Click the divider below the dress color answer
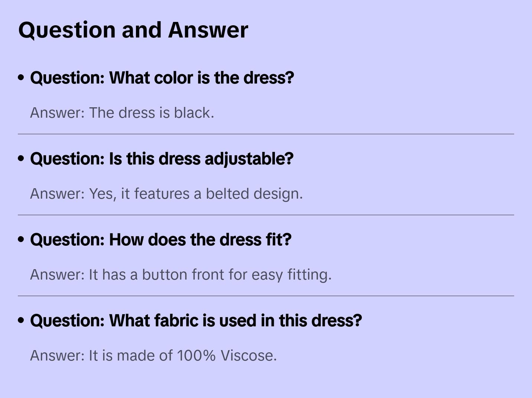Image resolution: width=532 pixels, height=398 pixels. [266, 134]
